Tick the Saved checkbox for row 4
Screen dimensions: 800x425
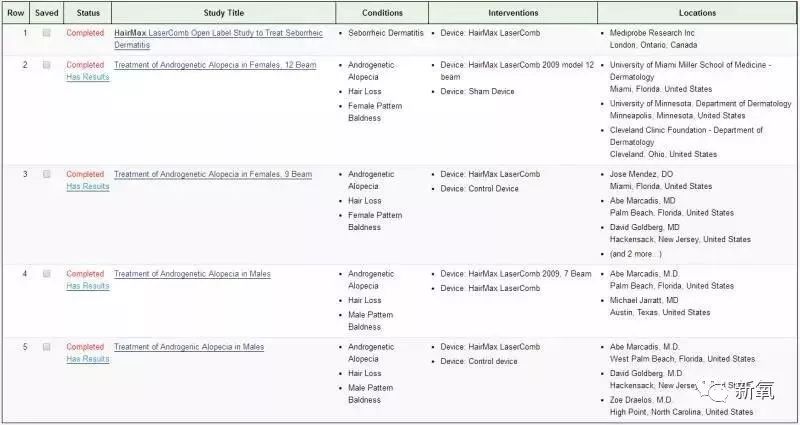point(46,273)
